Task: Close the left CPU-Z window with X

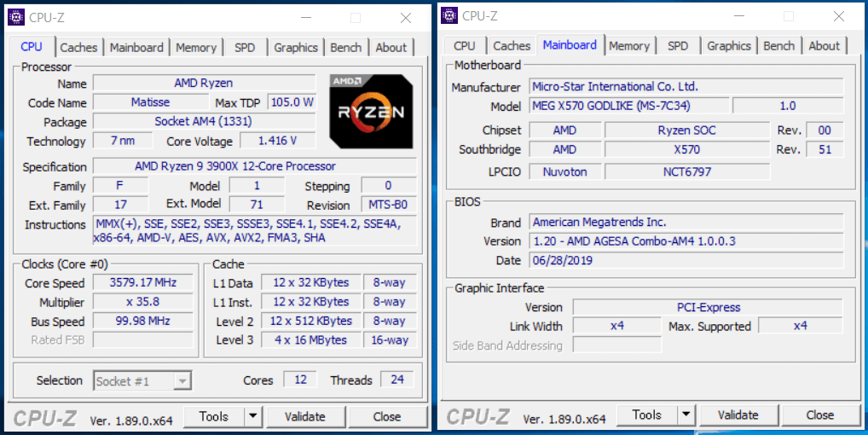Action: click(406, 18)
